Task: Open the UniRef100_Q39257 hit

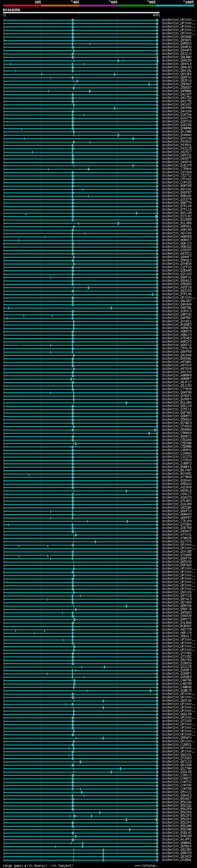Action: coord(177,250)
